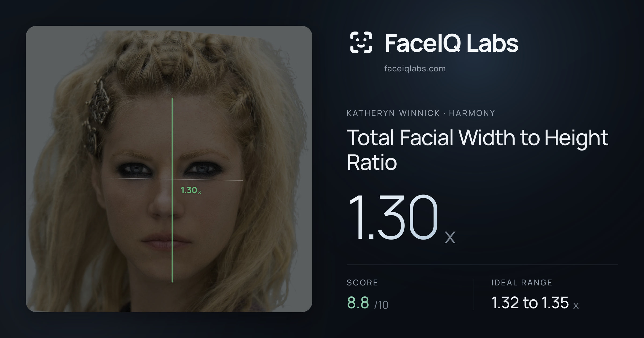Click the FaceIQ Labs face-scan logo icon
Viewport: 644px width, 338px height.
tap(361, 42)
